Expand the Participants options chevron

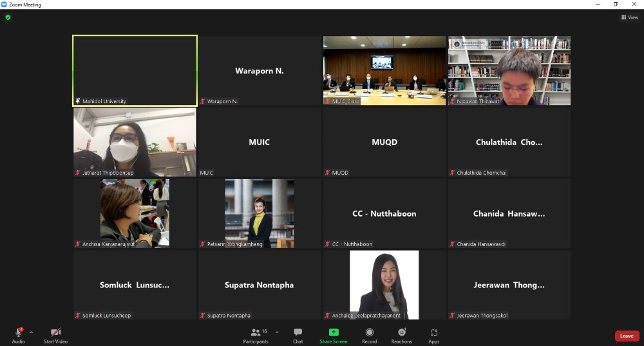(x=277, y=332)
